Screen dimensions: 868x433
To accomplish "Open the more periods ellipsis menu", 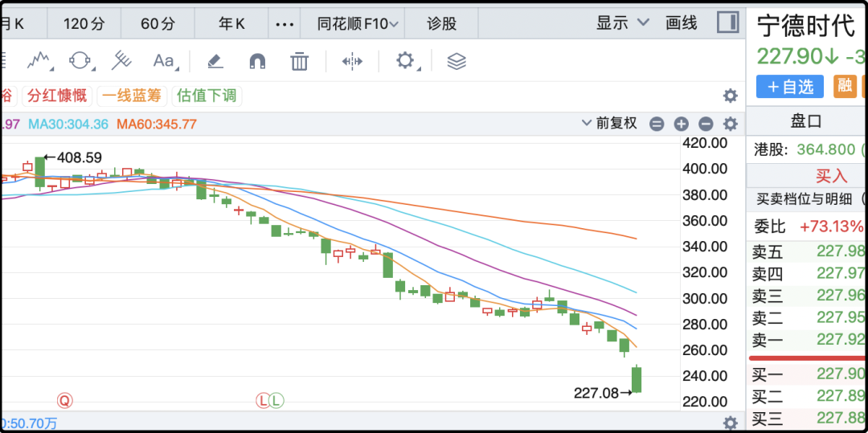I will (x=284, y=24).
